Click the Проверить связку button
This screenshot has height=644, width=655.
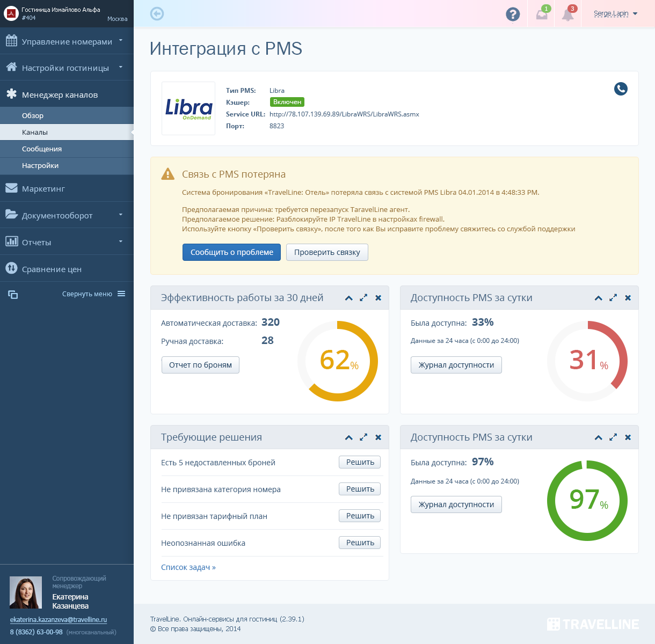pyautogui.click(x=327, y=252)
